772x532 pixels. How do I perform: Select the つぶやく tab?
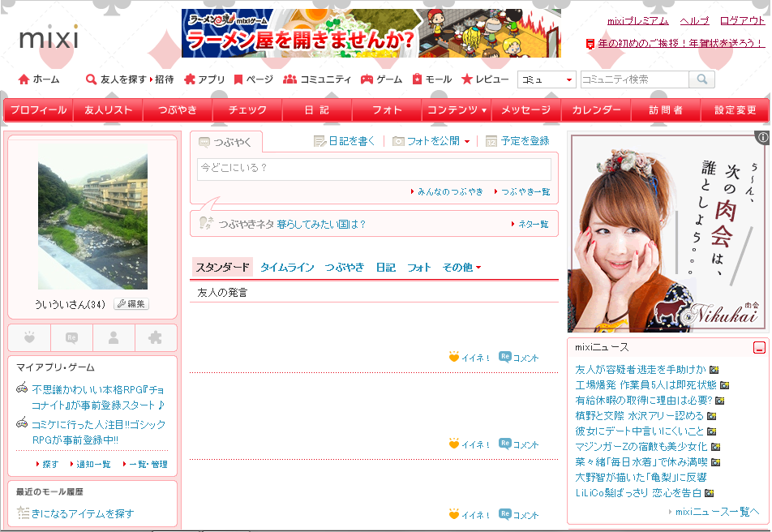pyautogui.click(x=226, y=142)
